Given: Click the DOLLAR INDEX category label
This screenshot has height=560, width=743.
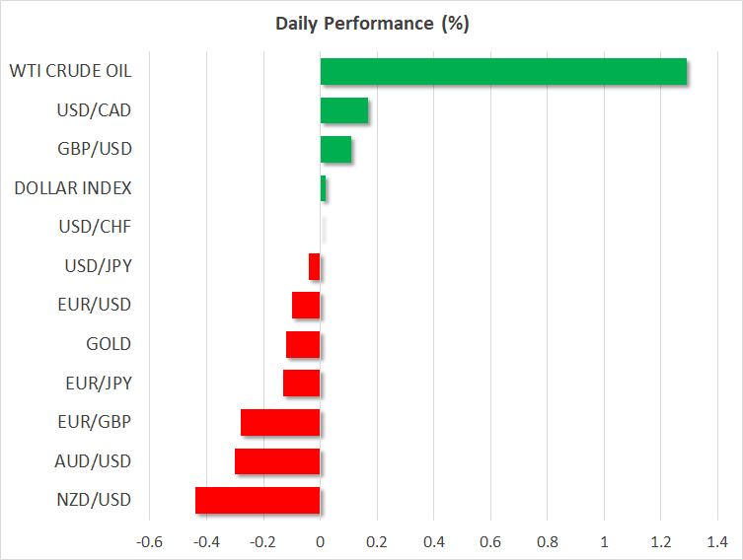Looking at the screenshot, I should click(x=73, y=188).
